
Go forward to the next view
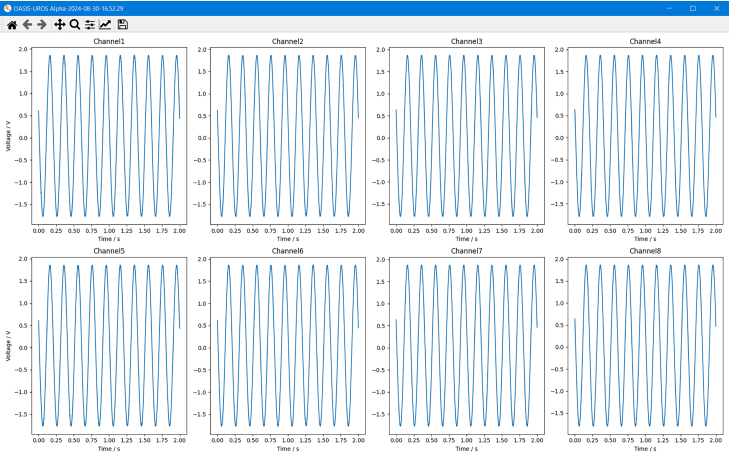42,25
